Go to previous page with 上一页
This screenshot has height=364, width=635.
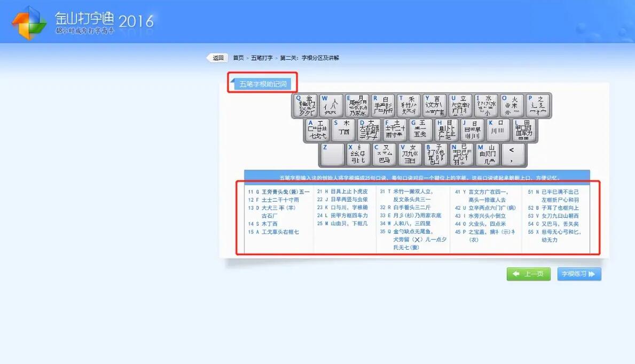pyautogui.click(x=529, y=274)
